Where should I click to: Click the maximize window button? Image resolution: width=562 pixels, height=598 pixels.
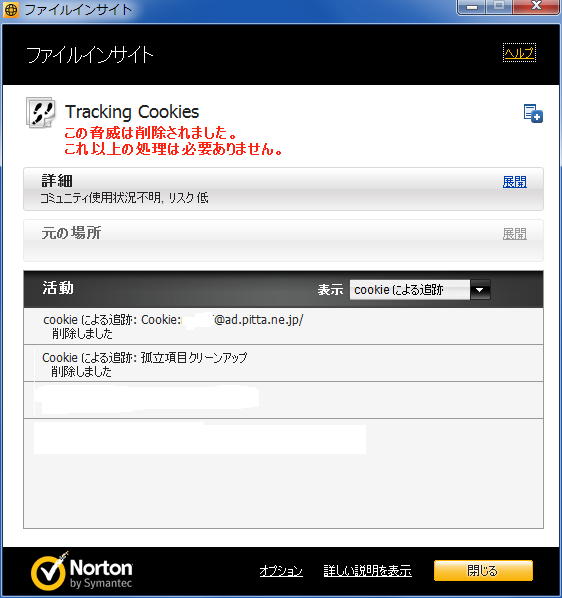[499, 6]
